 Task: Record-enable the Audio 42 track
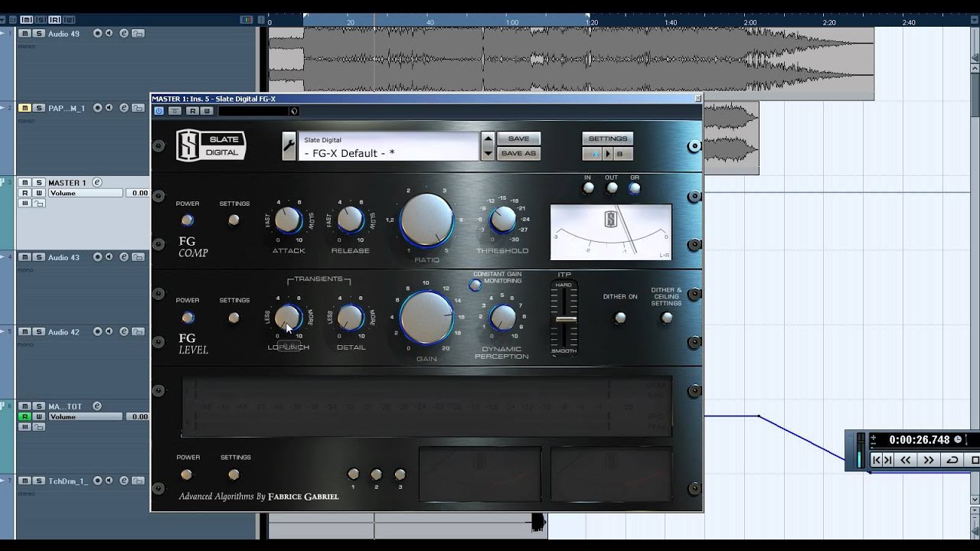pos(97,332)
